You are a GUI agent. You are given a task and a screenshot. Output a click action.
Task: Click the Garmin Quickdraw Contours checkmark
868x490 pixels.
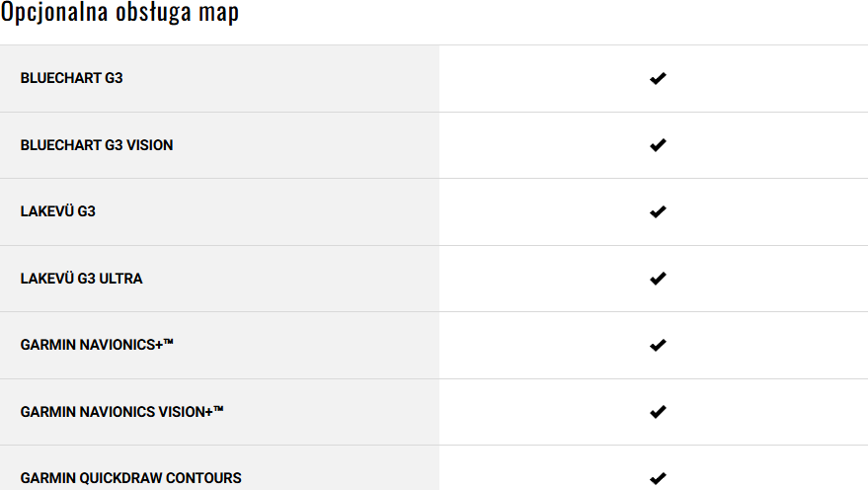(x=658, y=478)
